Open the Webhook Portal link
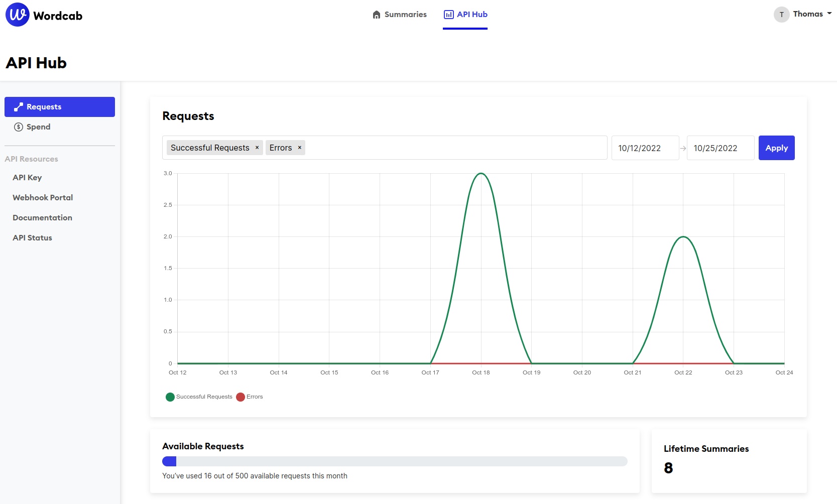This screenshot has width=837, height=504. click(x=43, y=198)
